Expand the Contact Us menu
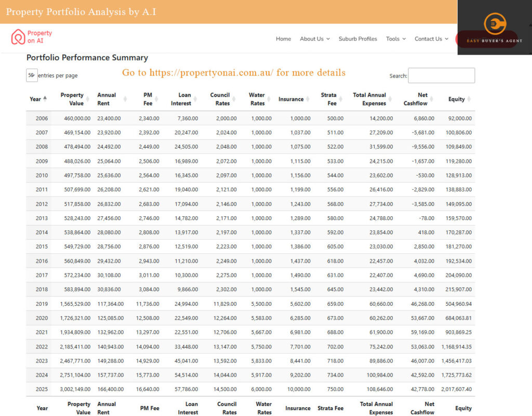Image resolution: width=532 pixels, height=416 pixels. 431,38
